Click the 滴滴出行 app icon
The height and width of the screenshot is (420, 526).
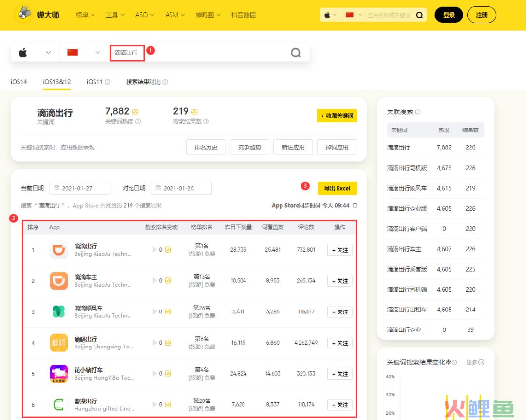click(59, 250)
